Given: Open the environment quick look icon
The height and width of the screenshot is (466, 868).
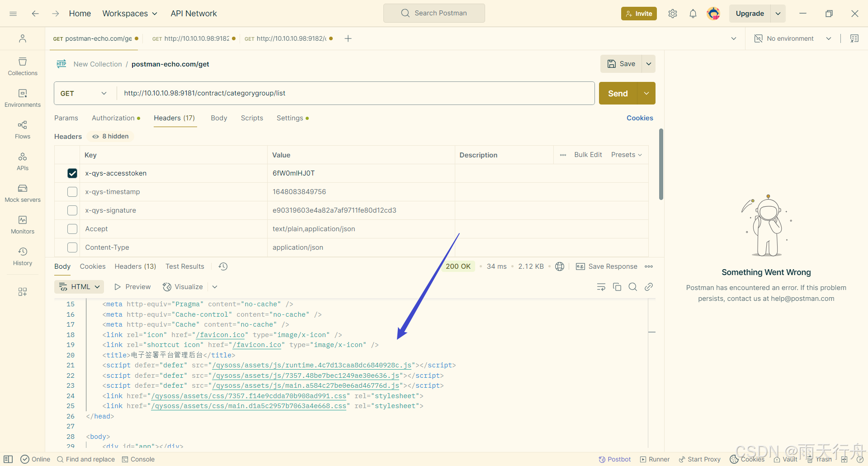Looking at the screenshot, I should (854, 38).
